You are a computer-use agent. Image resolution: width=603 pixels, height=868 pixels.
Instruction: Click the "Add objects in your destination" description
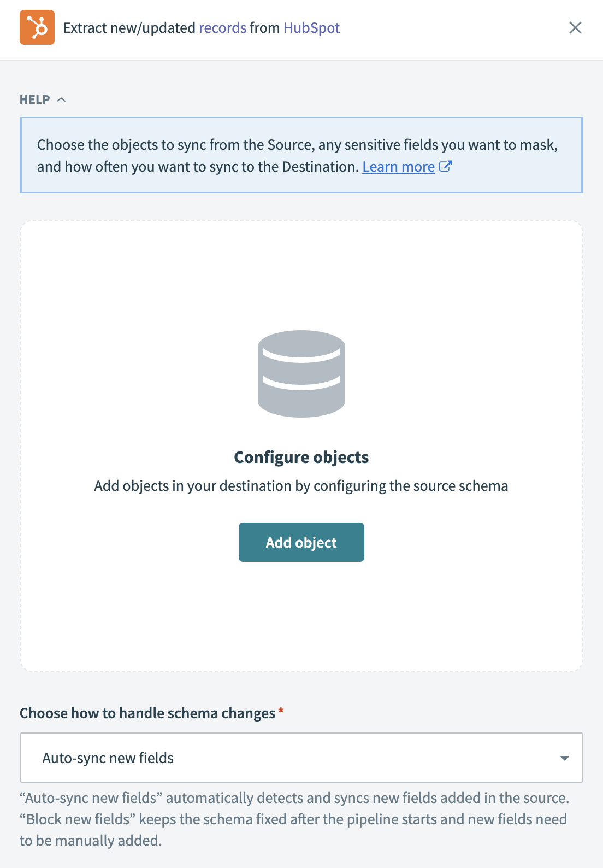(301, 486)
